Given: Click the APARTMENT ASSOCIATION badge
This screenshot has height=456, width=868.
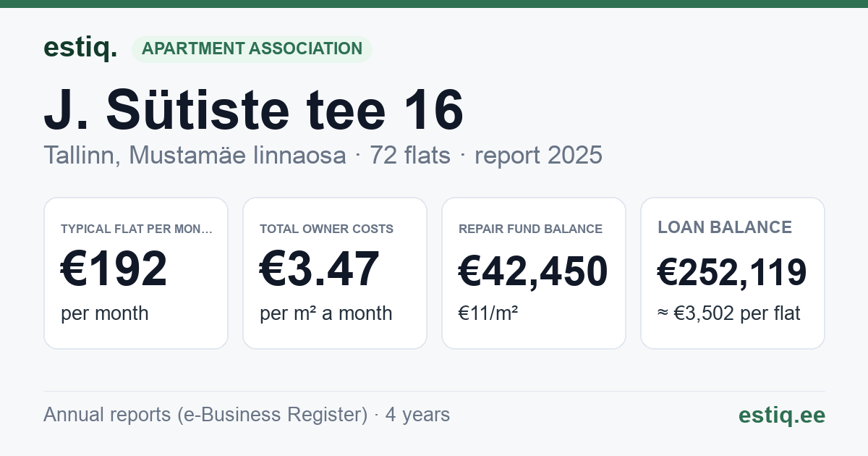Looking at the screenshot, I should tap(252, 49).
